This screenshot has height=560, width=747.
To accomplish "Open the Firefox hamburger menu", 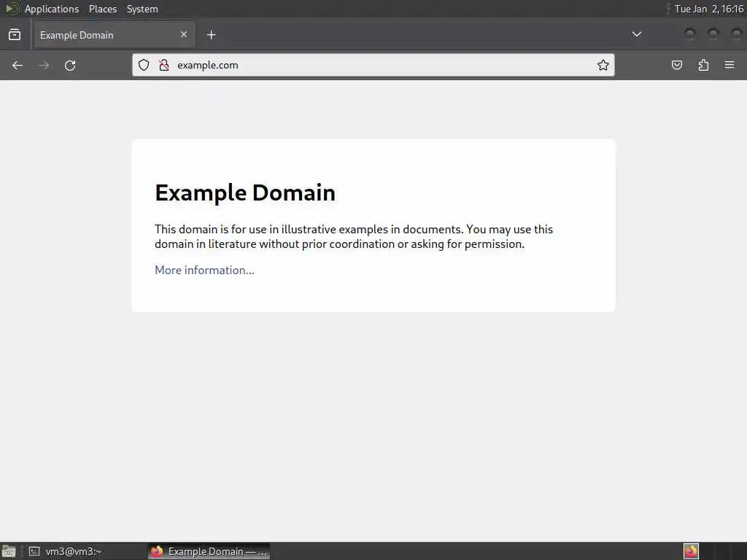I will [729, 65].
